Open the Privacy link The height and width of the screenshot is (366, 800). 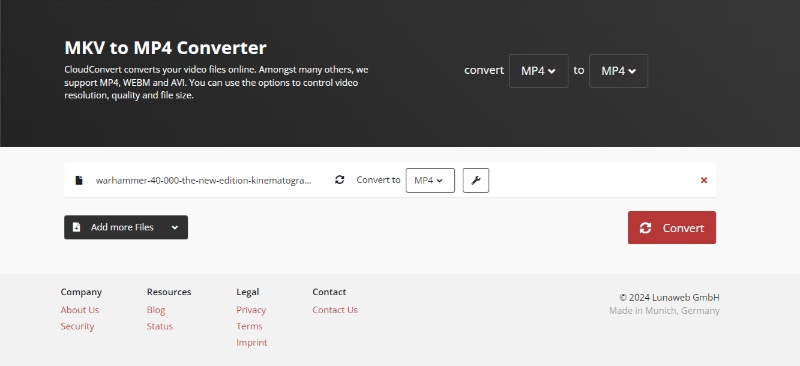tap(251, 310)
